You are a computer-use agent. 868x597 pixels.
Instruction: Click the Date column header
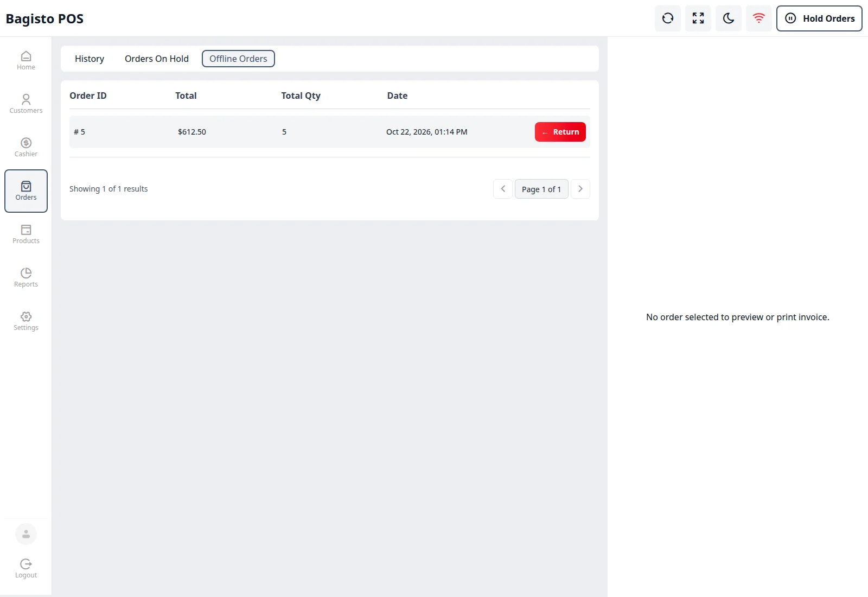397,96
